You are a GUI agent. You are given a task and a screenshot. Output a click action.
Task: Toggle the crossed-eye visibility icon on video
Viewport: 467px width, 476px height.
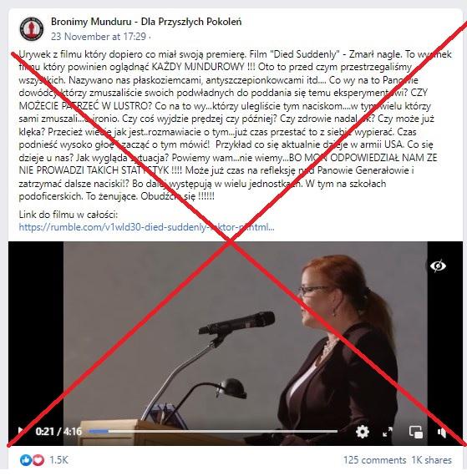click(x=438, y=266)
